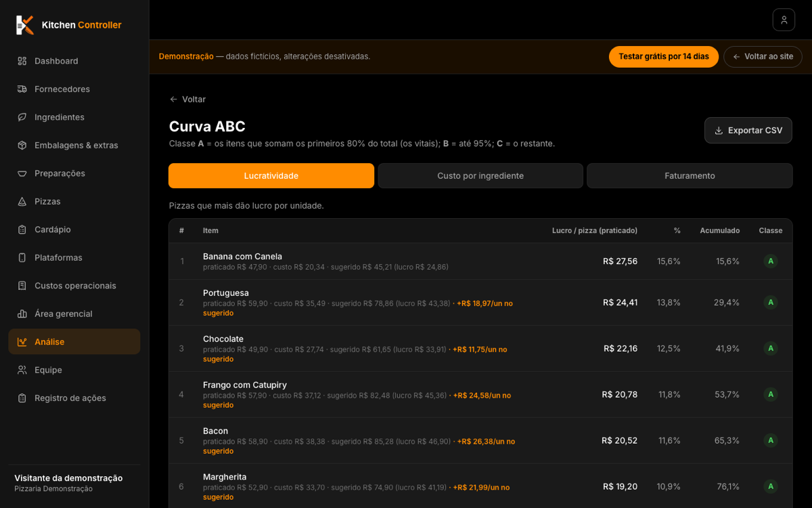
Task: Click the Custos operacionais receipt icon
Action: (22, 286)
